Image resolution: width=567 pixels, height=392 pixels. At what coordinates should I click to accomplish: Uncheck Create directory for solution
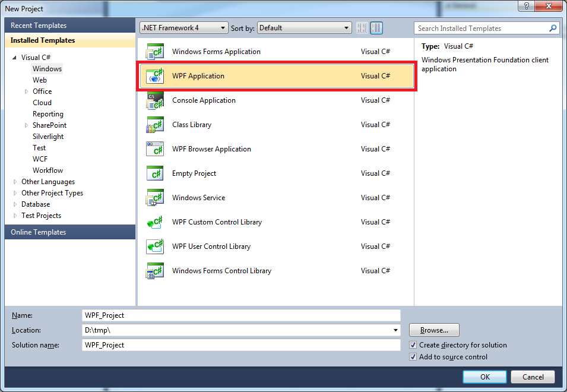tap(413, 345)
